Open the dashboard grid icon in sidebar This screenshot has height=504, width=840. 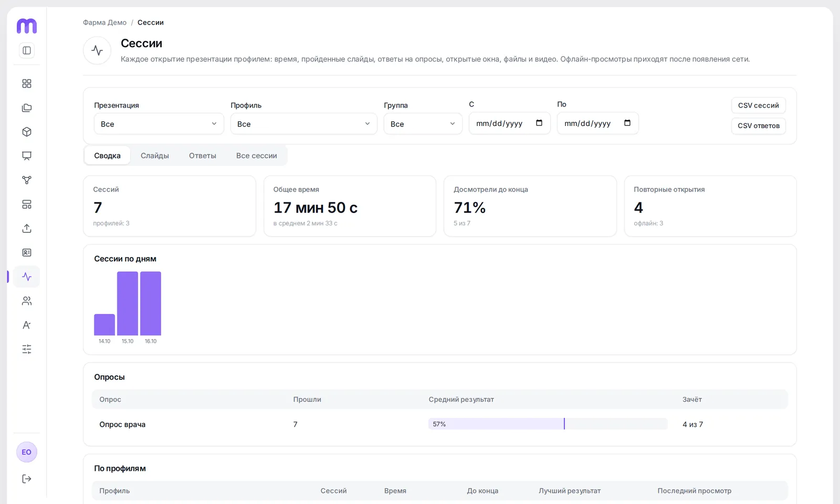[x=27, y=83]
